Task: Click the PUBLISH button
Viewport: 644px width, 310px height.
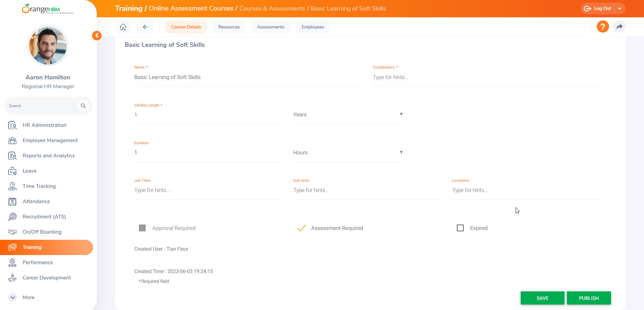Action: coord(589,298)
